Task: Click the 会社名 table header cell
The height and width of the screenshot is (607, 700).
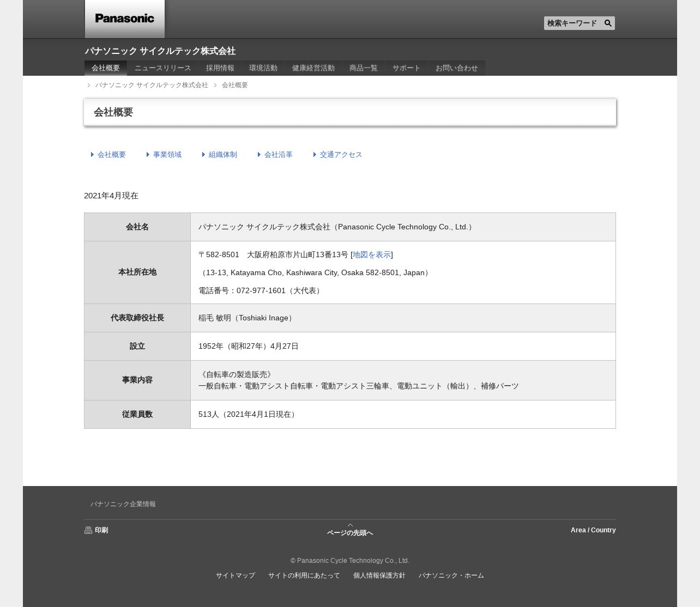Action: coord(137,227)
